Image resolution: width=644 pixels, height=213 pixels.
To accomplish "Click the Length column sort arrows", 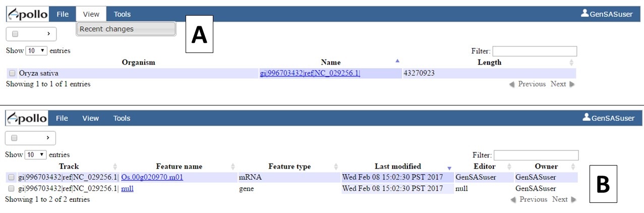I will point(571,63).
